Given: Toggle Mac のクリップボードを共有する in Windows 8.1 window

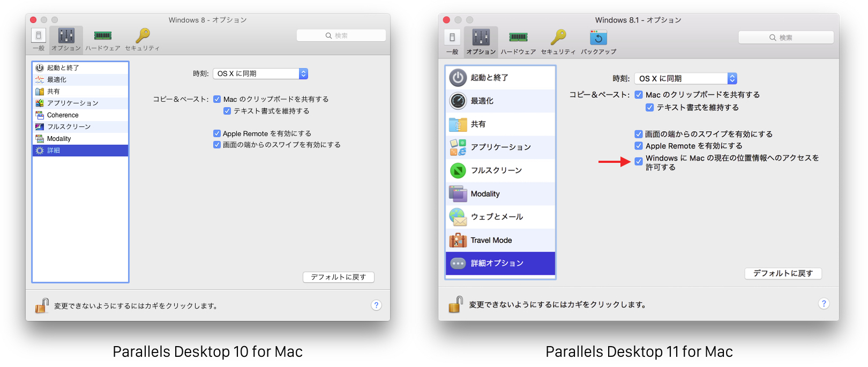Looking at the screenshot, I should tap(639, 95).
